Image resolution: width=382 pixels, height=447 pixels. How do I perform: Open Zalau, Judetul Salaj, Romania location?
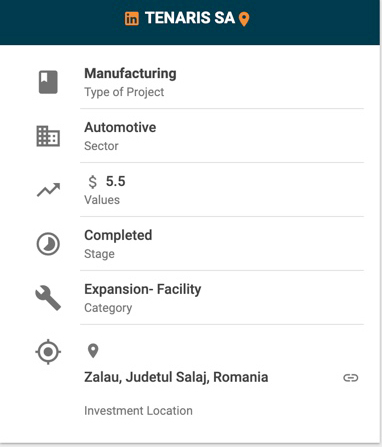click(176, 377)
